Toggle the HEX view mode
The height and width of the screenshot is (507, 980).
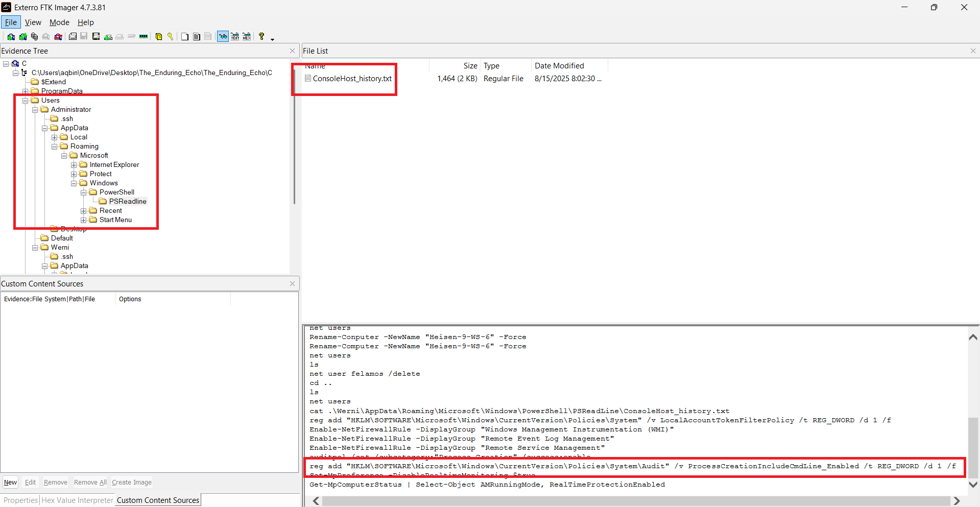pyautogui.click(x=247, y=37)
